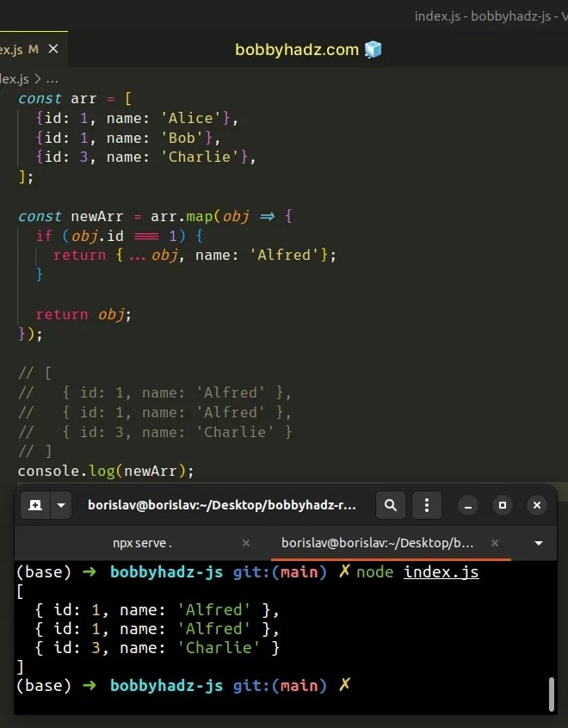
Task: Close the 'npx serve .' terminal tab
Action: 246,543
